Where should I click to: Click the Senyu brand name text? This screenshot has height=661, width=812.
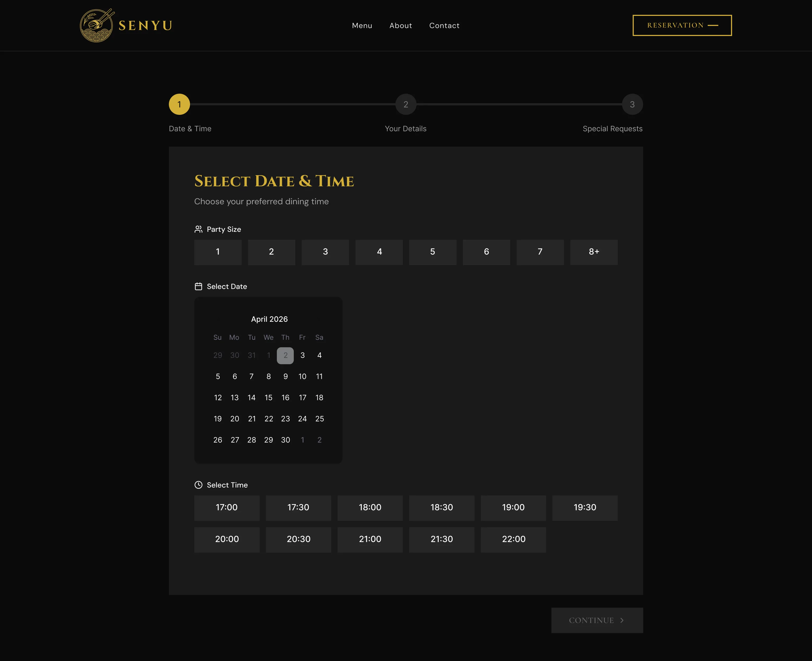pos(146,25)
